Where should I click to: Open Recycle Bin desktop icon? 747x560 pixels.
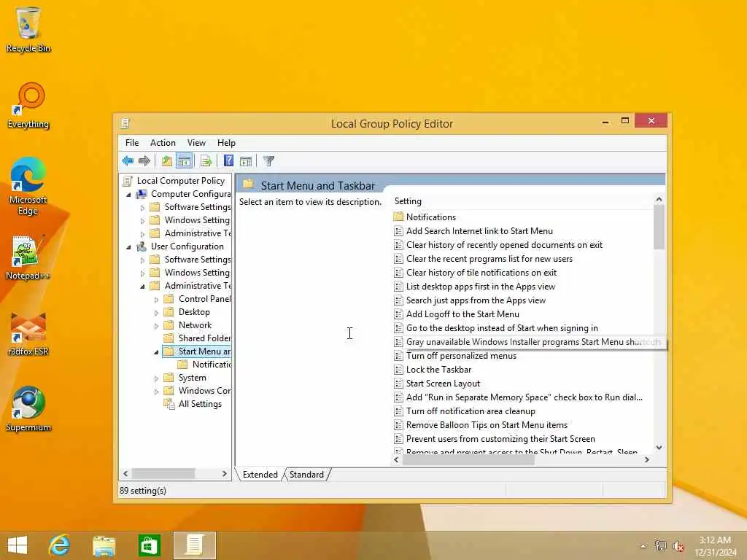click(28, 29)
